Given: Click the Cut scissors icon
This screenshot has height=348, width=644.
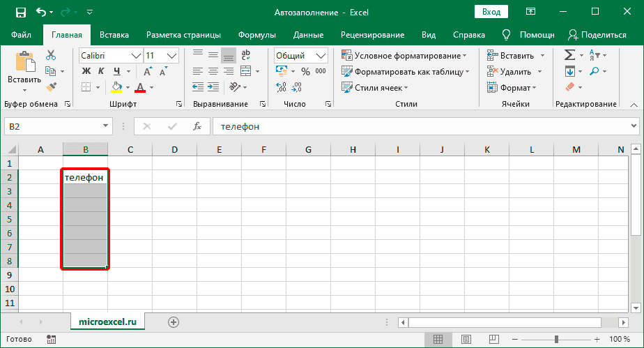Looking at the screenshot, I should click(51, 56).
